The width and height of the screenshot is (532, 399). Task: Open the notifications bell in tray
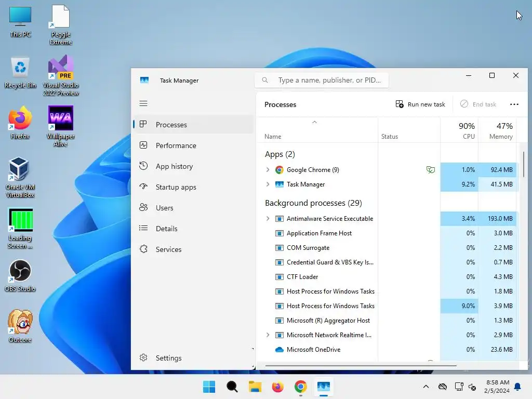click(518, 387)
